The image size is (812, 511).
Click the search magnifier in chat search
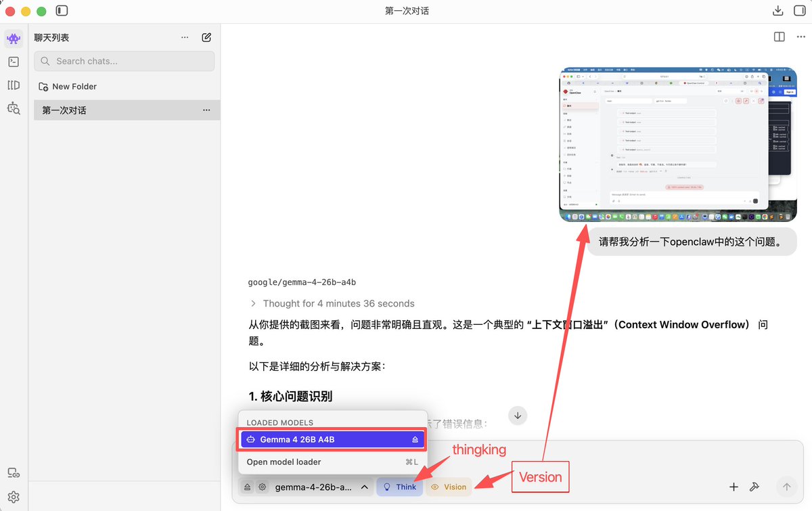[x=45, y=61]
